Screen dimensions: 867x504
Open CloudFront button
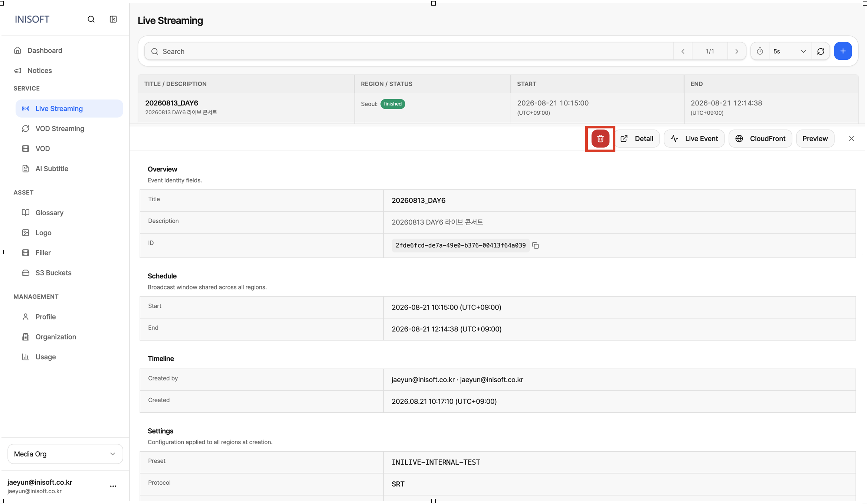pyautogui.click(x=760, y=138)
